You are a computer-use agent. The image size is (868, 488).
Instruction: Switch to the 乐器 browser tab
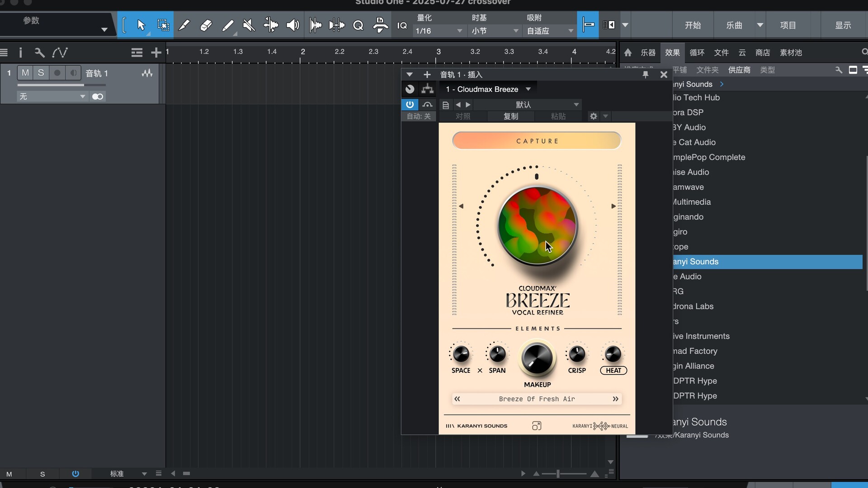pos(648,53)
